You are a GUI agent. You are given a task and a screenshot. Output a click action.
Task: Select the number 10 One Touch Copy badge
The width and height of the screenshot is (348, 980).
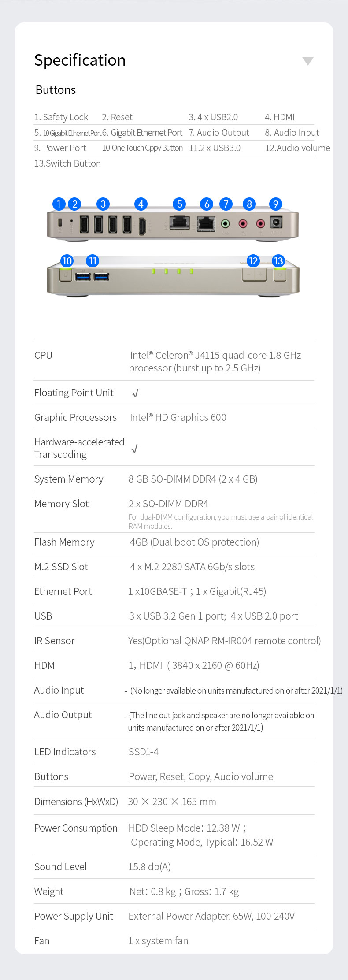(67, 261)
